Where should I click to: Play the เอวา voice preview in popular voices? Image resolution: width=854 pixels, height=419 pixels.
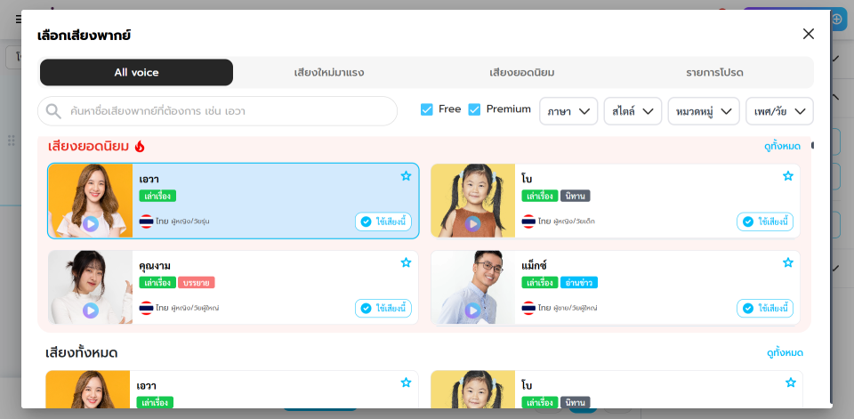pyautogui.click(x=90, y=224)
